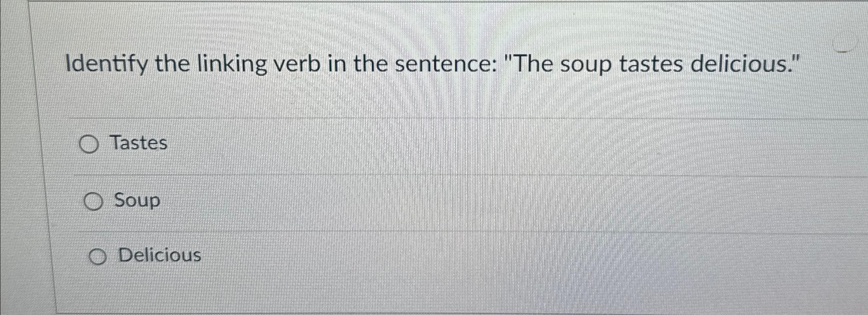Click the Soup answer label text
Screen dimensions: 868x315
pyautogui.click(x=137, y=201)
